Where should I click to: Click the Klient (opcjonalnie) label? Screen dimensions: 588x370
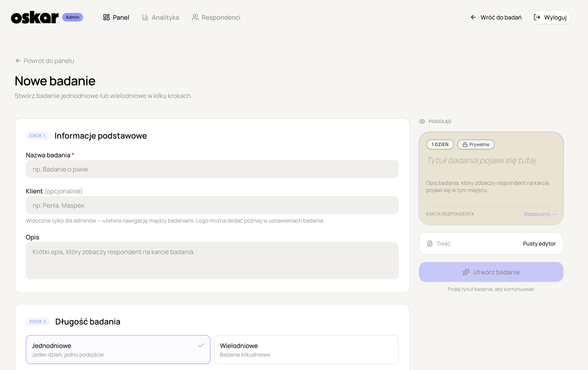point(54,191)
